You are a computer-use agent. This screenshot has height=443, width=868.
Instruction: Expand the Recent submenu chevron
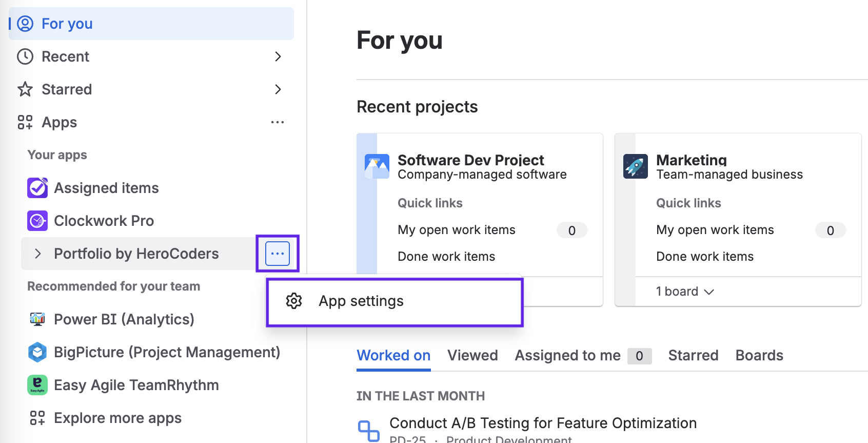(278, 56)
